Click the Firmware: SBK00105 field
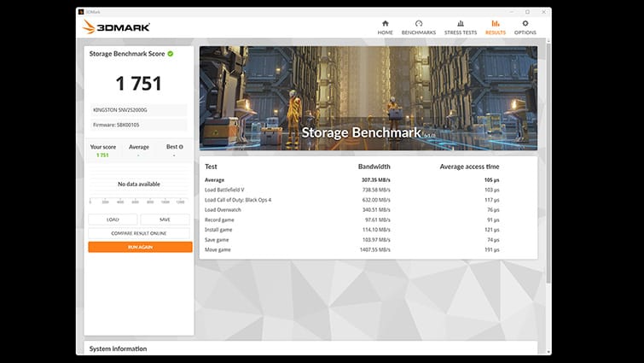The width and height of the screenshot is (644, 363). pyautogui.click(x=139, y=125)
